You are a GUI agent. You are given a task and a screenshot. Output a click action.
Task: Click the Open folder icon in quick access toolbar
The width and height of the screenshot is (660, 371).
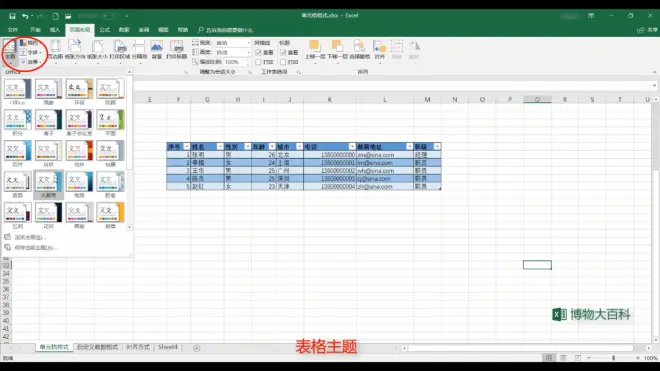(x=68, y=16)
